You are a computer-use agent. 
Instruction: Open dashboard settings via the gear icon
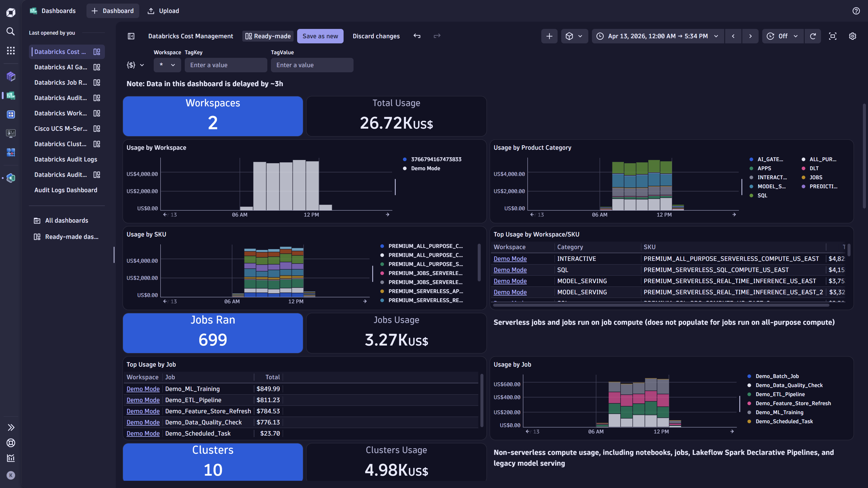[853, 36]
